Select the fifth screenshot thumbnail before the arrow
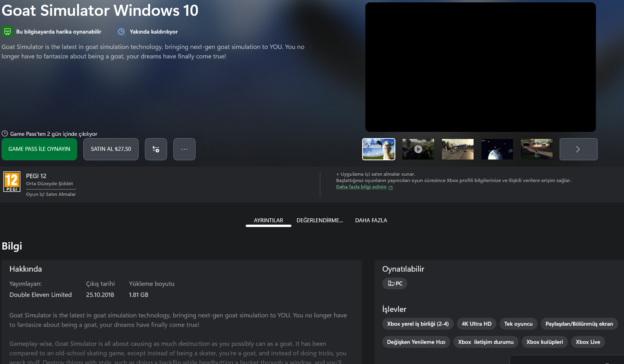 (x=537, y=149)
